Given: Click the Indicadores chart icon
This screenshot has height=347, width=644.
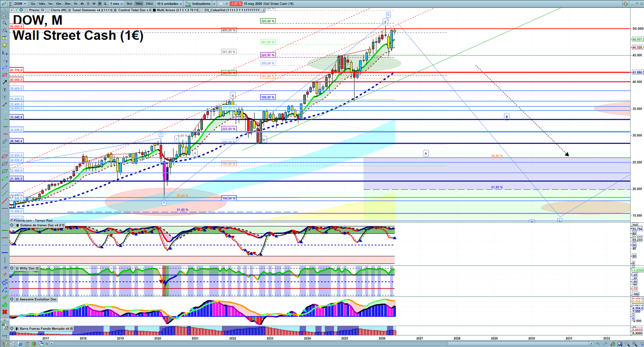Looking at the screenshot, I should [x=188, y=4].
